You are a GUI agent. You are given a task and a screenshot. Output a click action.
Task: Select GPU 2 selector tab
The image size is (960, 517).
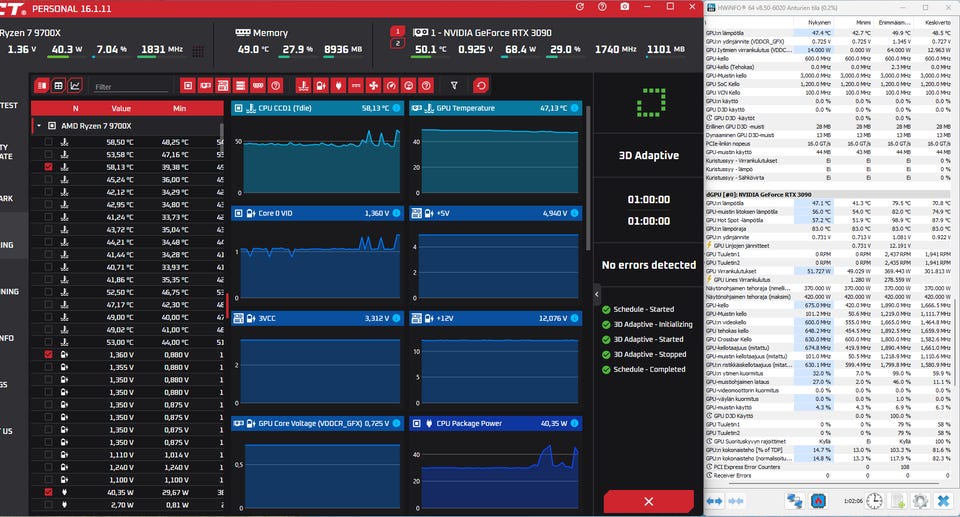[x=397, y=43]
